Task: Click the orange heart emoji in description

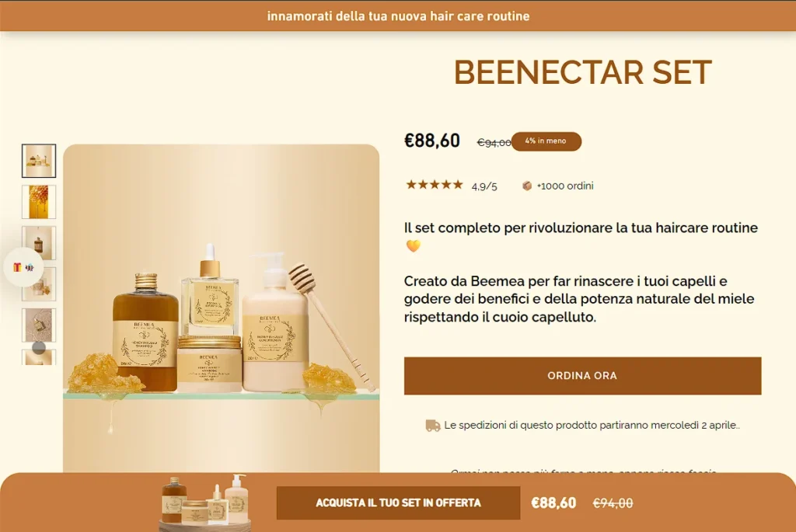Action: click(414, 246)
